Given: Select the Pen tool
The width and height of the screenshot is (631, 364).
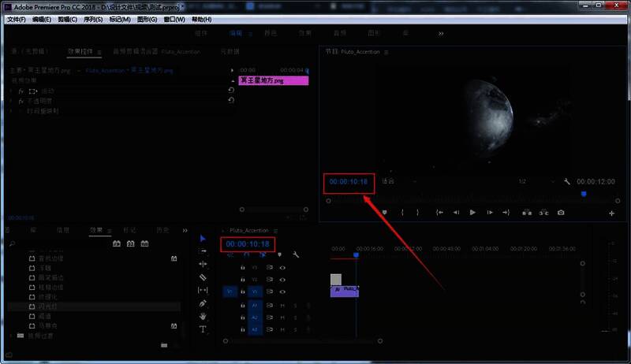Looking at the screenshot, I should [203, 303].
